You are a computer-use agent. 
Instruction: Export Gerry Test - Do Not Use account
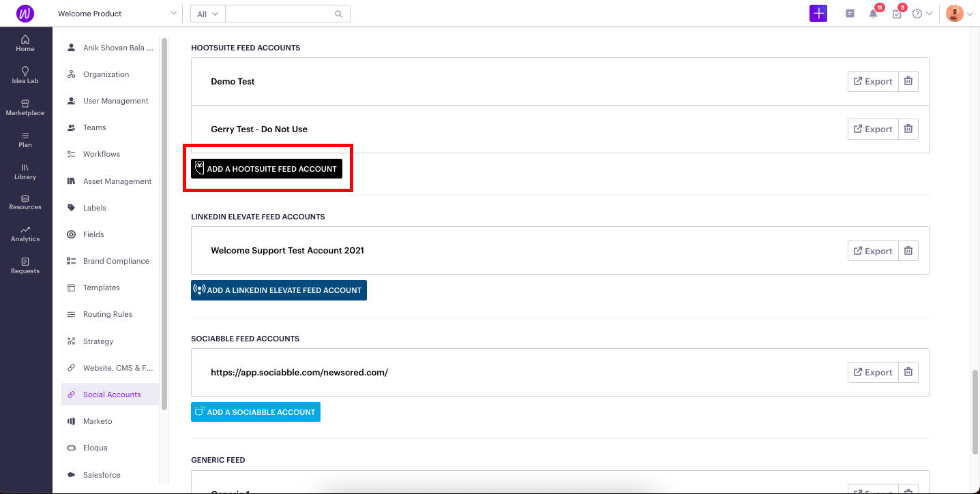pyautogui.click(x=873, y=129)
